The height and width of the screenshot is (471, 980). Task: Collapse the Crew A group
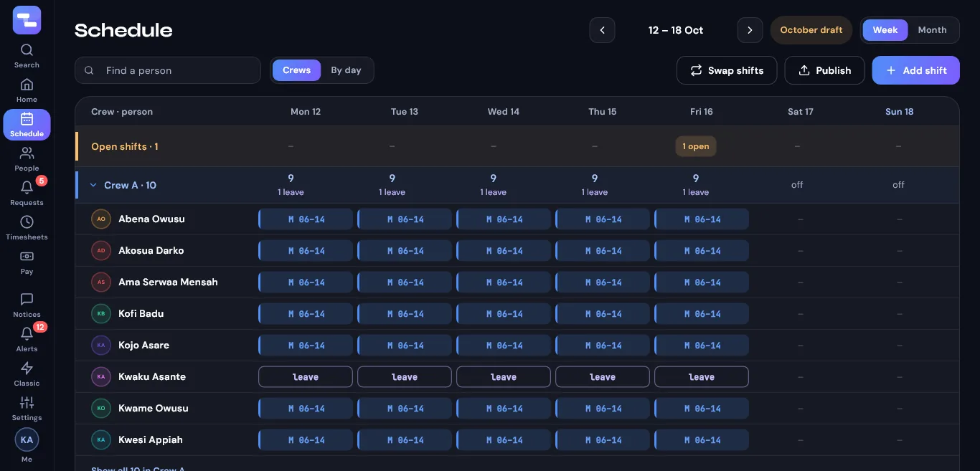coord(93,185)
